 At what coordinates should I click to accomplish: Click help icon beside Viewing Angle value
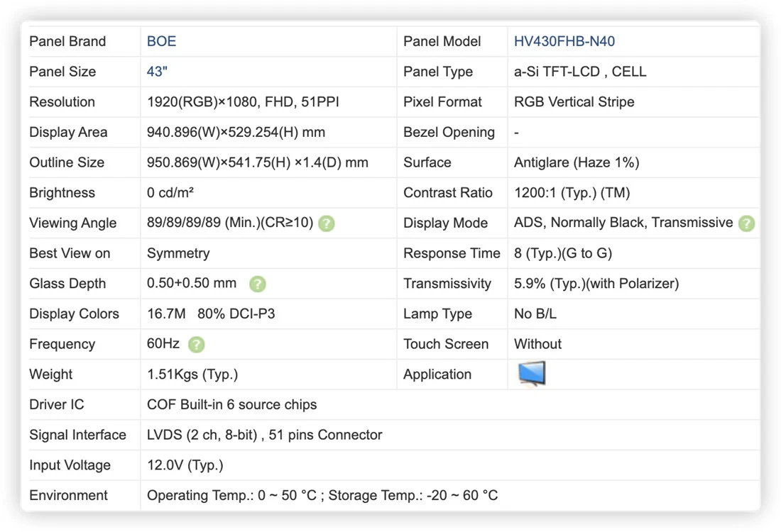[x=327, y=223]
